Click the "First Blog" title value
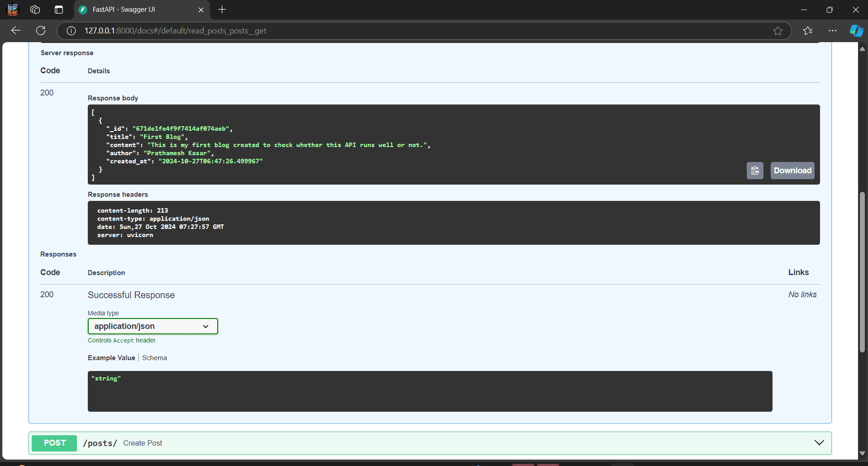 [162, 137]
